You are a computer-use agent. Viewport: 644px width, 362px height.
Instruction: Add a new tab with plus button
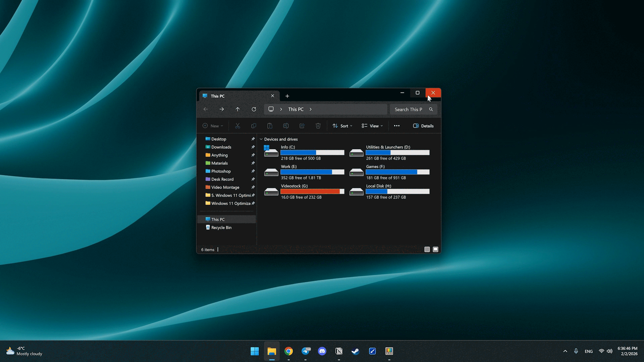[x=287, y=96]
